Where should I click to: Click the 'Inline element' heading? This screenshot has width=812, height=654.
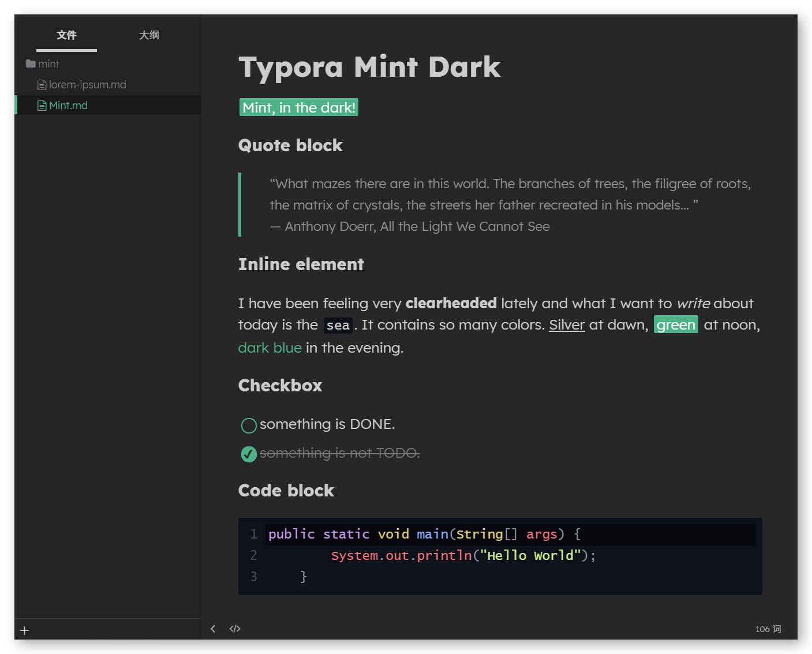[x=301, y=264]
